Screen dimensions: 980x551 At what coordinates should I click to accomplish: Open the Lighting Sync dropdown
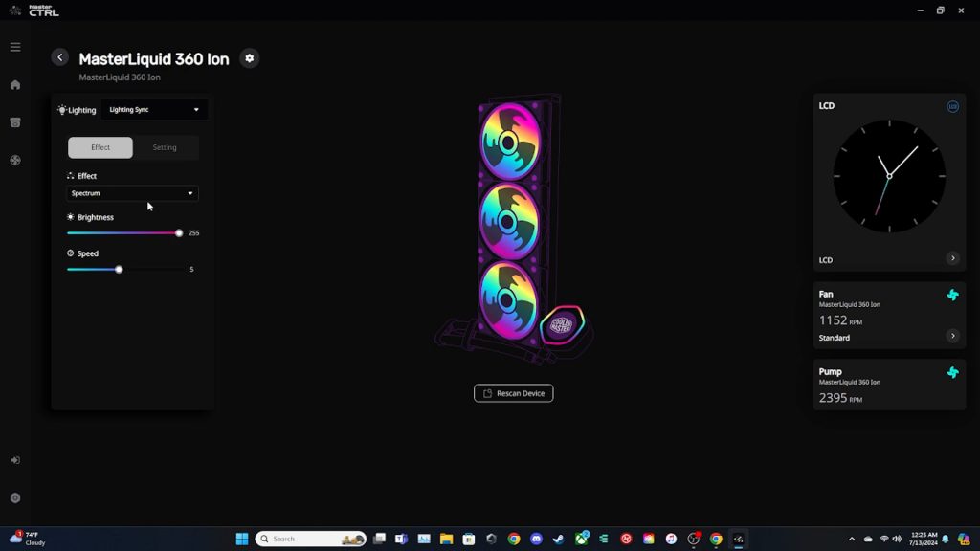point(154,109)
